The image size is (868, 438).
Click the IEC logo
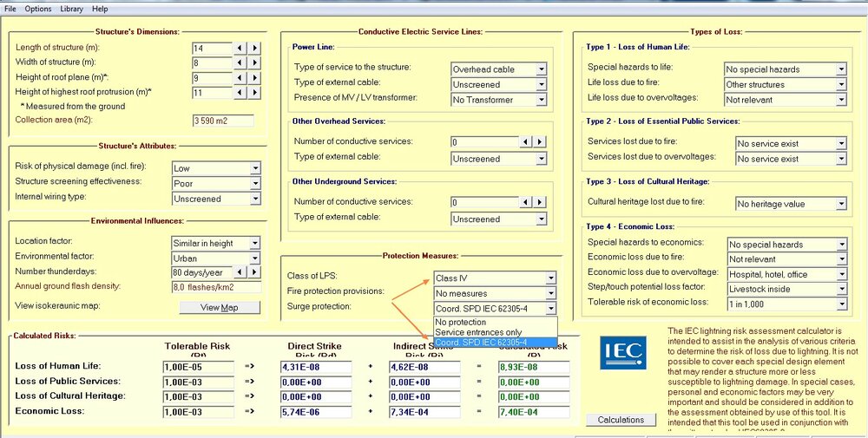click(x=622, y=353)
